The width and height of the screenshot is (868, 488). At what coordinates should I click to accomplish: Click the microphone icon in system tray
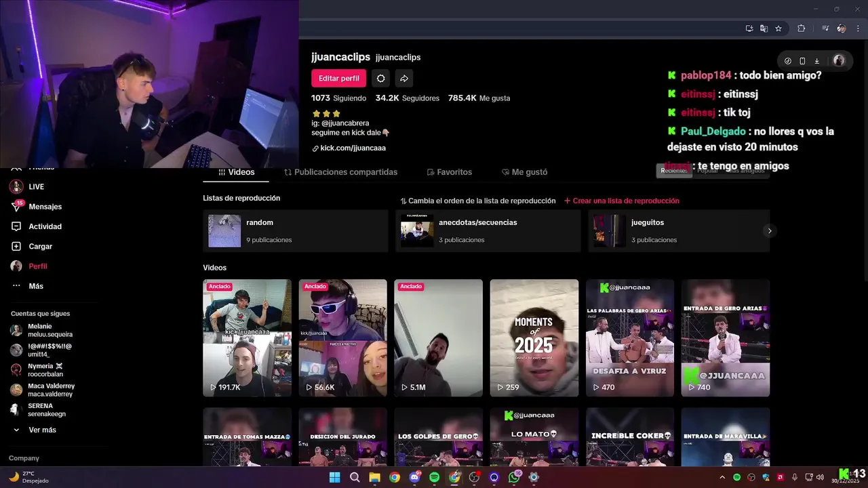pyautogui.click(x=795, y=477)
